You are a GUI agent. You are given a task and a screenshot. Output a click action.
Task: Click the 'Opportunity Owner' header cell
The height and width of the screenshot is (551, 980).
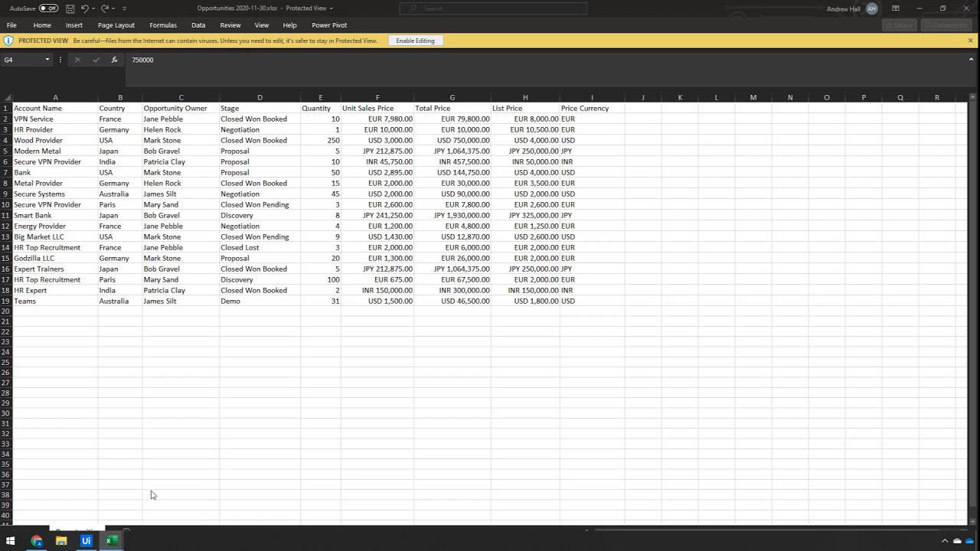(181, 108)
